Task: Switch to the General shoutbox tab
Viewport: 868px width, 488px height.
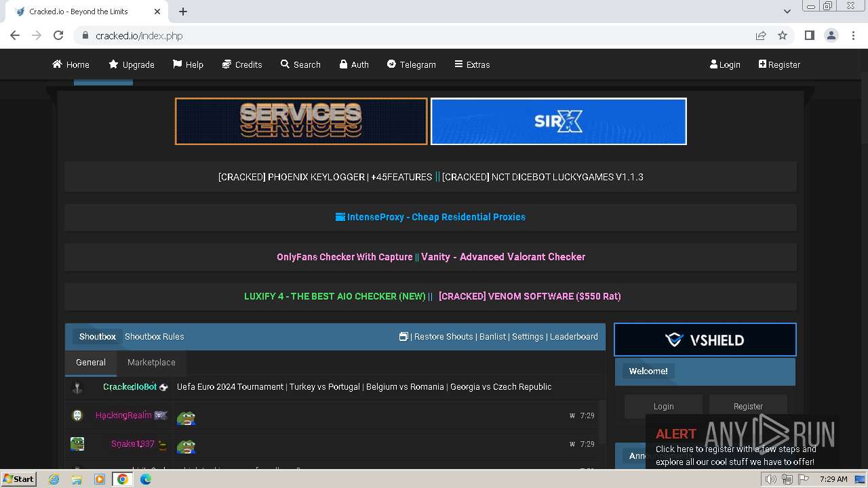Action: tap(91, 363)
